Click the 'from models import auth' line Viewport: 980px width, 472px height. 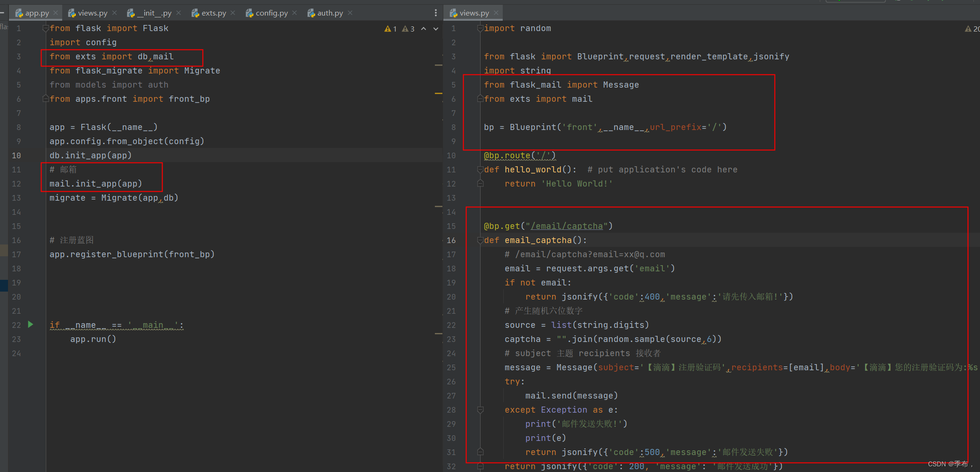(x=109, y=85)
